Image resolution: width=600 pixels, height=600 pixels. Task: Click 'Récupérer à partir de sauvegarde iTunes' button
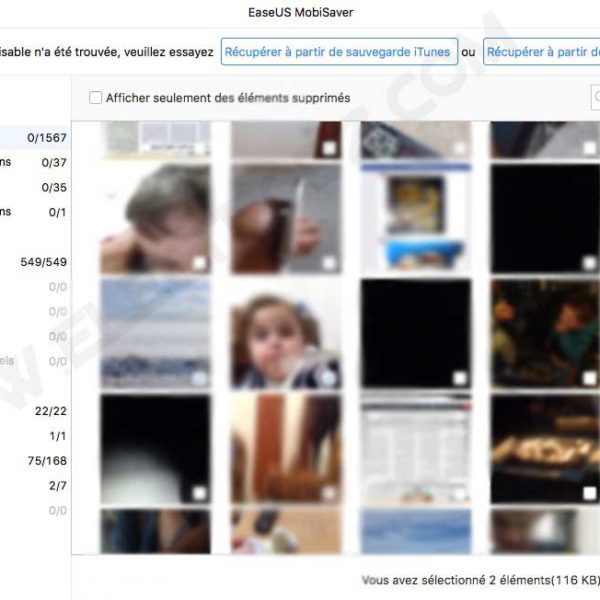[x=339, y=52]
